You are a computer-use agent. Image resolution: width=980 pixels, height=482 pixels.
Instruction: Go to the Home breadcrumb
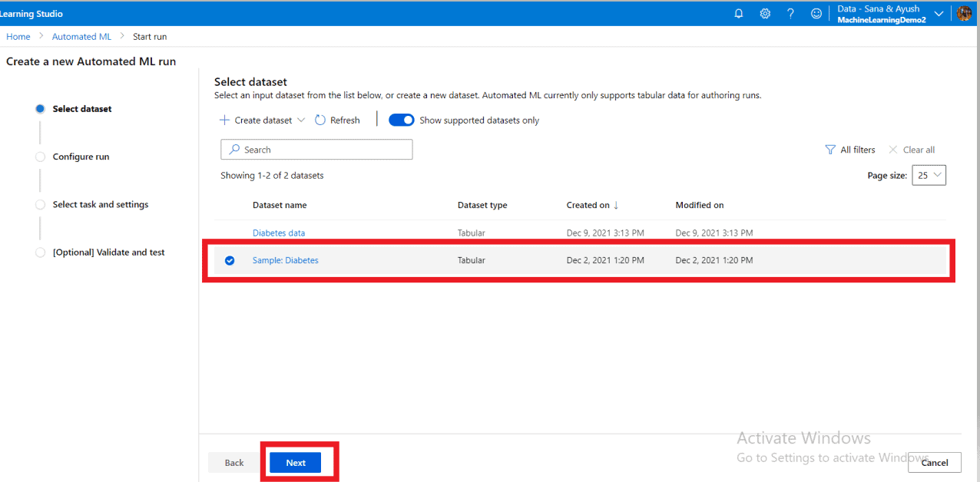click(x=18, y=37)
